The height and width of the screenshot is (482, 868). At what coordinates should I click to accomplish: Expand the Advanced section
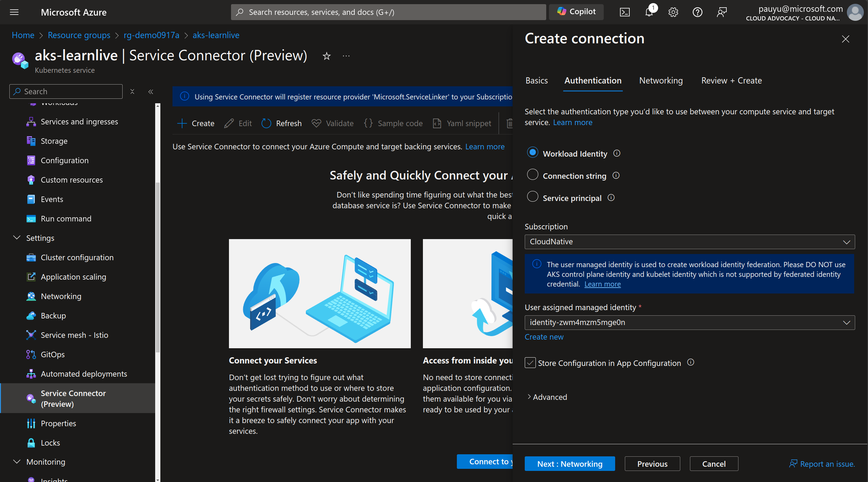point(546,396)
